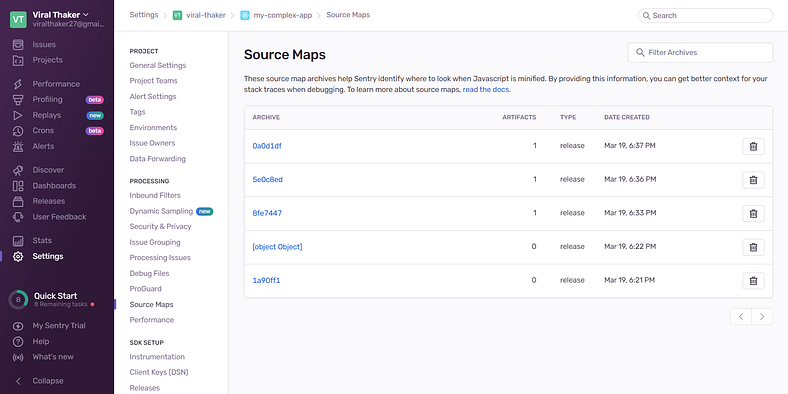
Task: Delete the 1a90ff1 archive with trash icon
Action: click(753, 280)
